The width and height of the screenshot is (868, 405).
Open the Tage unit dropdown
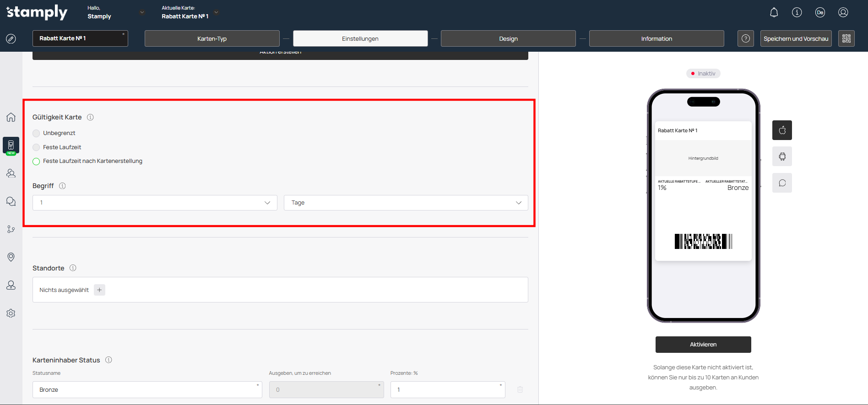(x=406, y=203)
